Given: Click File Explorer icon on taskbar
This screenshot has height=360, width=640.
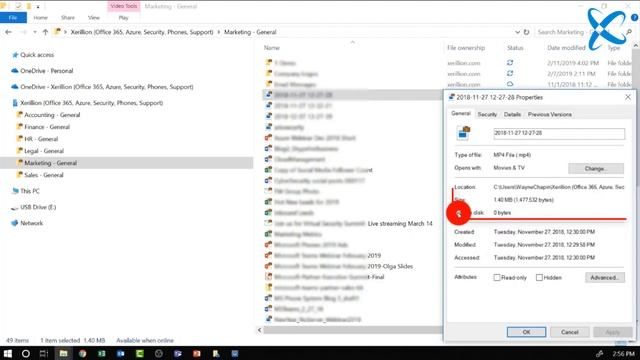Looking at the screenshot, I should [63, 353].
